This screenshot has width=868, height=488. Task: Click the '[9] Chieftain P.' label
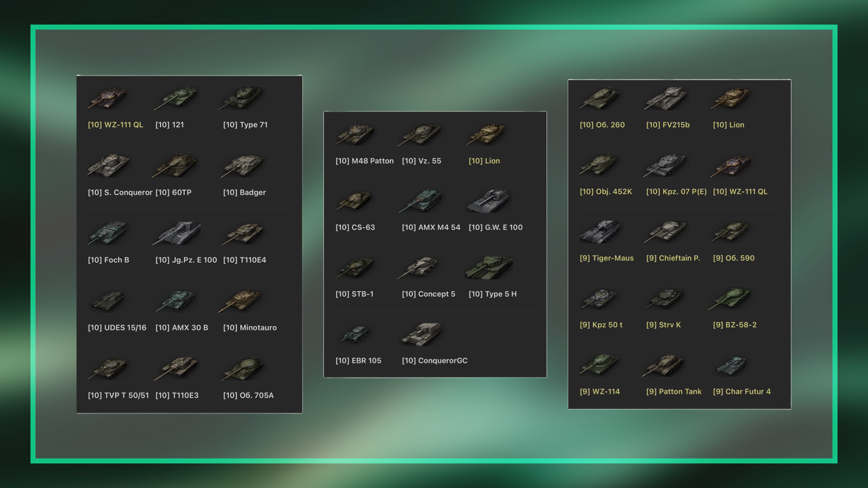click(x=673, y=258)
